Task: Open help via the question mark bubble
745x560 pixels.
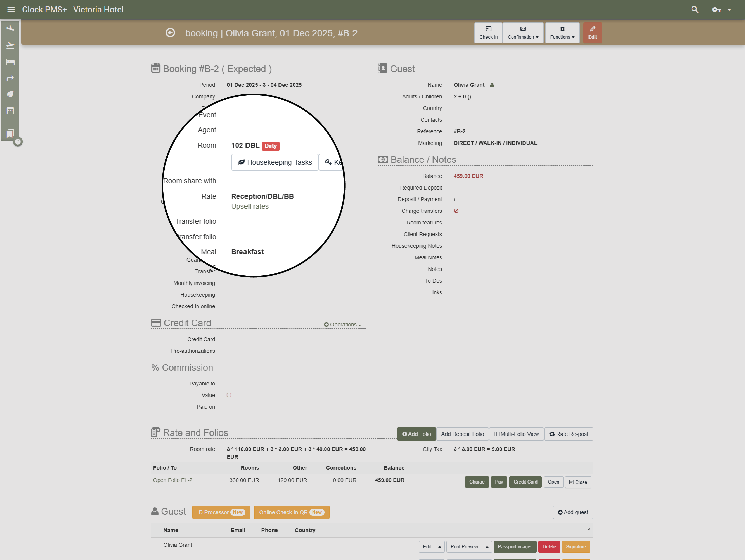Action: point(18,142)
